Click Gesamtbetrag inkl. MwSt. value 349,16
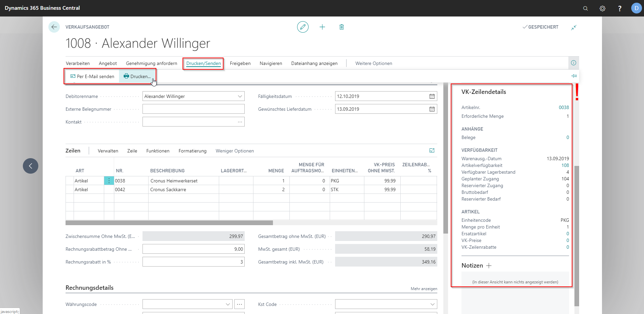The image size is (644, 314). [386, 262]
